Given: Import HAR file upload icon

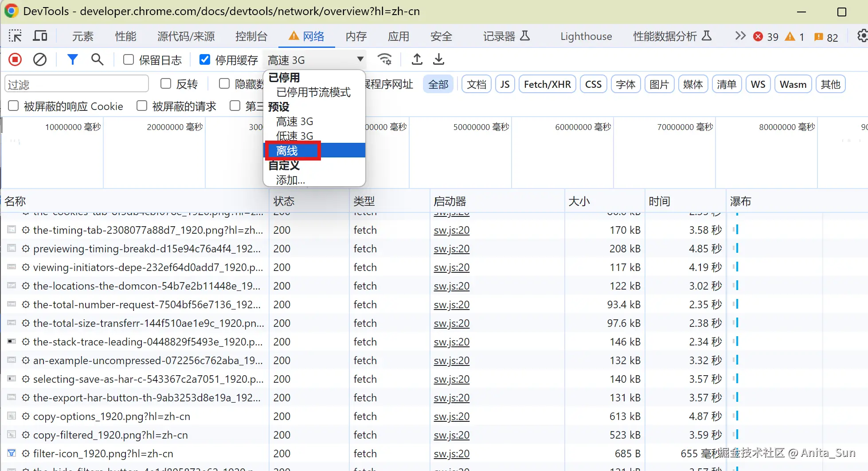Looking at the screenshot, I should [x=417, y=59].
